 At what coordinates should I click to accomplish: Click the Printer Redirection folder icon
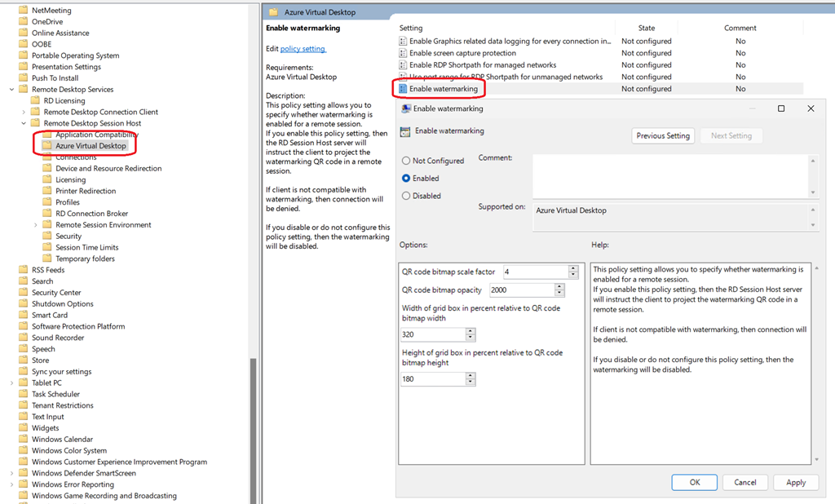point(46,191)
